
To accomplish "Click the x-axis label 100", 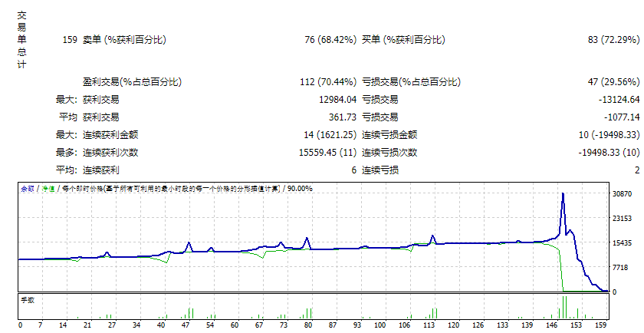I will click(380, 325).
